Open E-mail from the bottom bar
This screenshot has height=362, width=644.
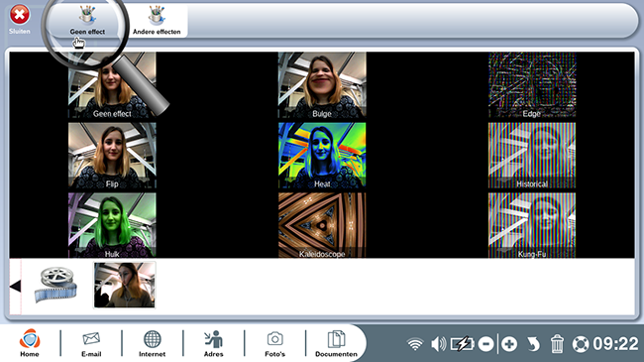pos(91,344)
